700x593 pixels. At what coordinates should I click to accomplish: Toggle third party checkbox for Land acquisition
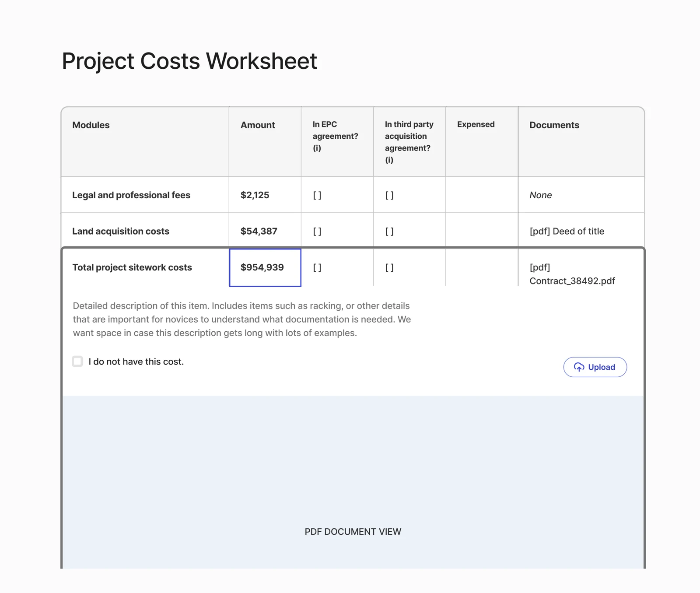point(389,231)
